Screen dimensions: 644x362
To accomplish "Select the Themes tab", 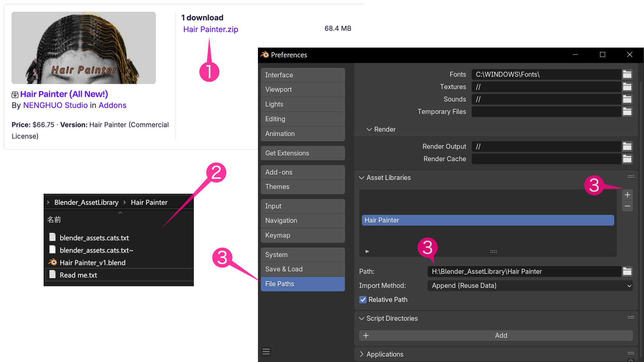I will click(303, 187).
